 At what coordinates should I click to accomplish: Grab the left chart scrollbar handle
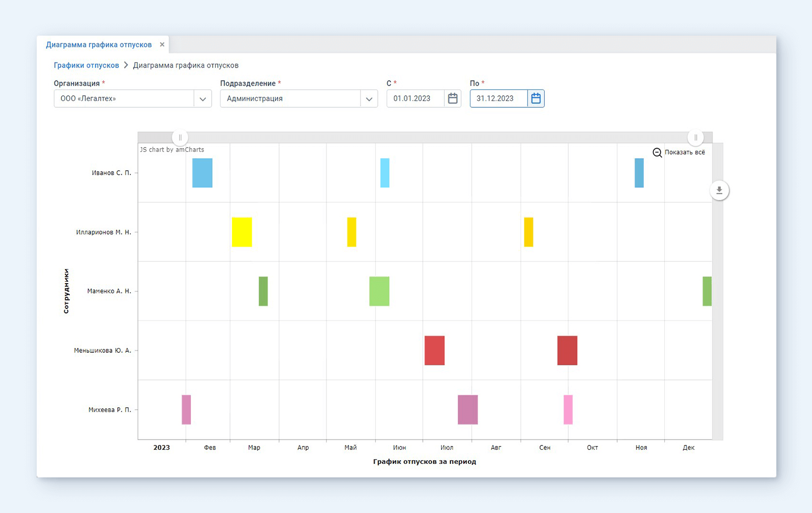click(180, 138)
